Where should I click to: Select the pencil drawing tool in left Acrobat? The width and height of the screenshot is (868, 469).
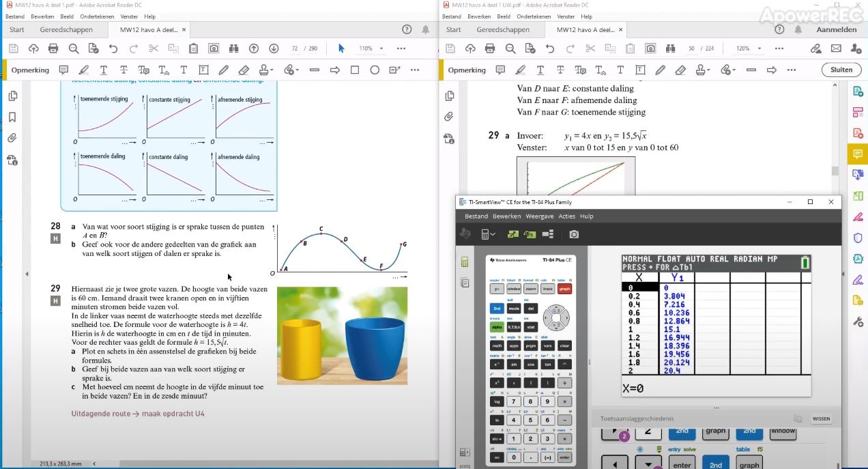[x=223, y=70]
